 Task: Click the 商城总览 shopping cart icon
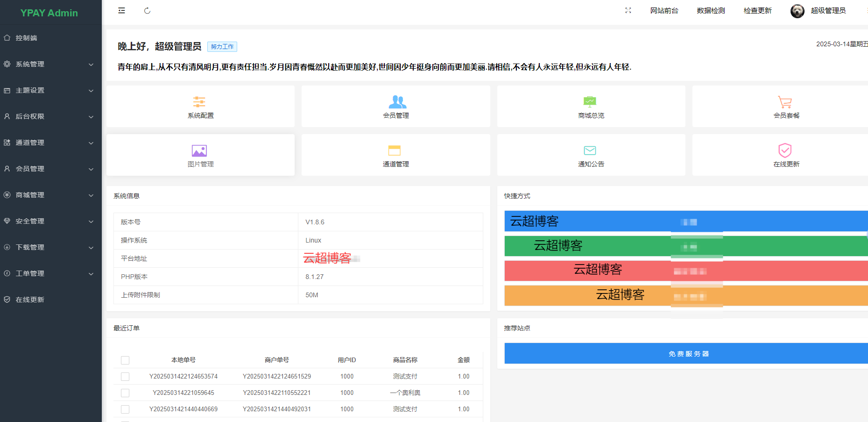(590, 101)
